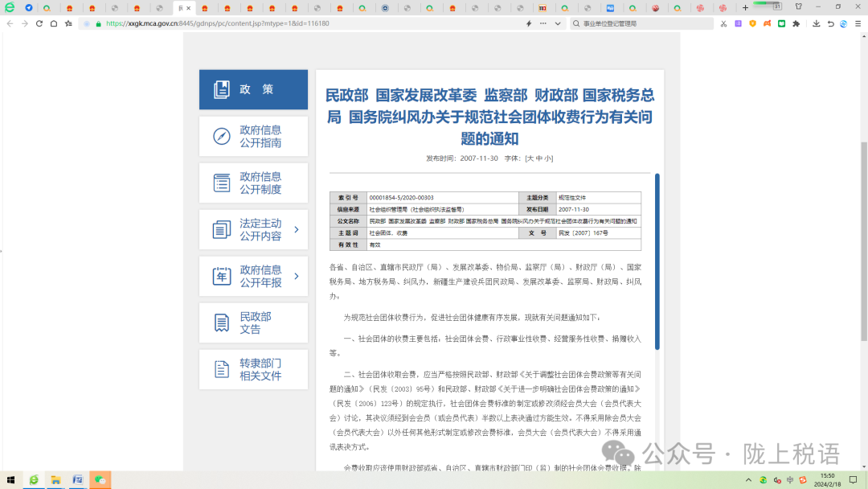Open the taskbar clock showing 15:50
The height and width of the screenshot is (489, 868).
click(828, 480)
